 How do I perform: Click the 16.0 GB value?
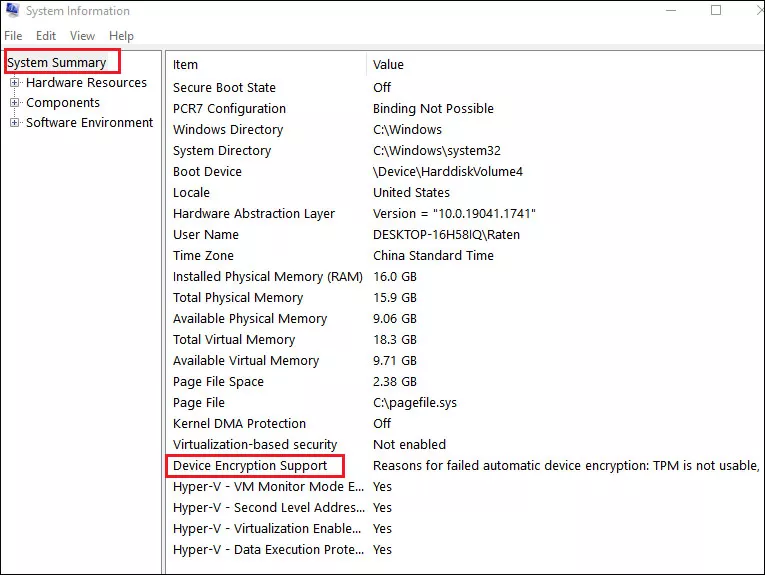coord(395,276)
